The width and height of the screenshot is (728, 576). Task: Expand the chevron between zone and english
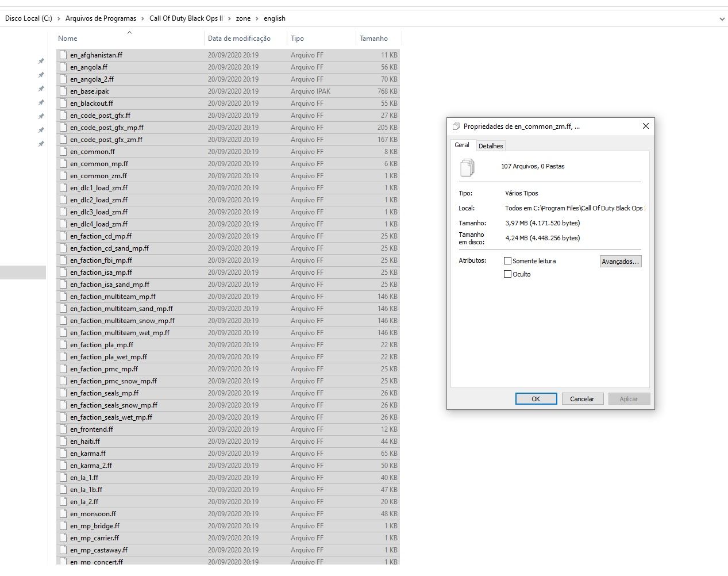pos(257,18)
